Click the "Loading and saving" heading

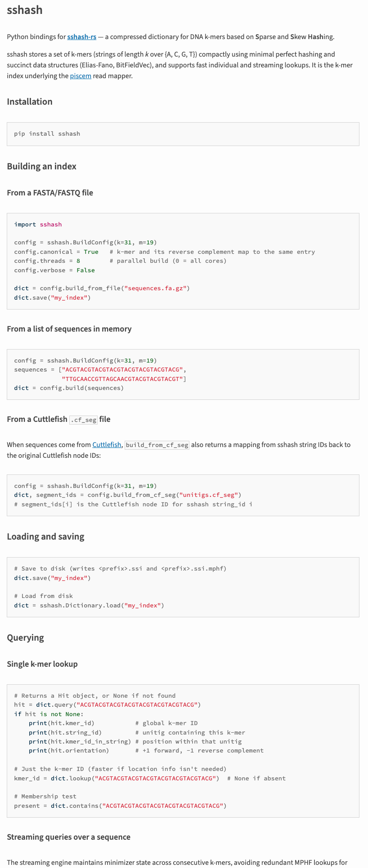[x=45, y=536]
